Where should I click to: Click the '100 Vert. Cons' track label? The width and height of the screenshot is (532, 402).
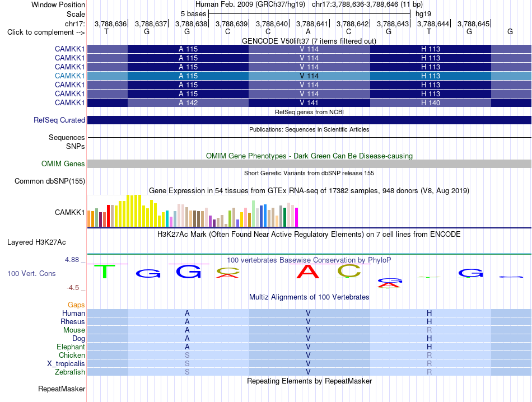pos(31,273)
